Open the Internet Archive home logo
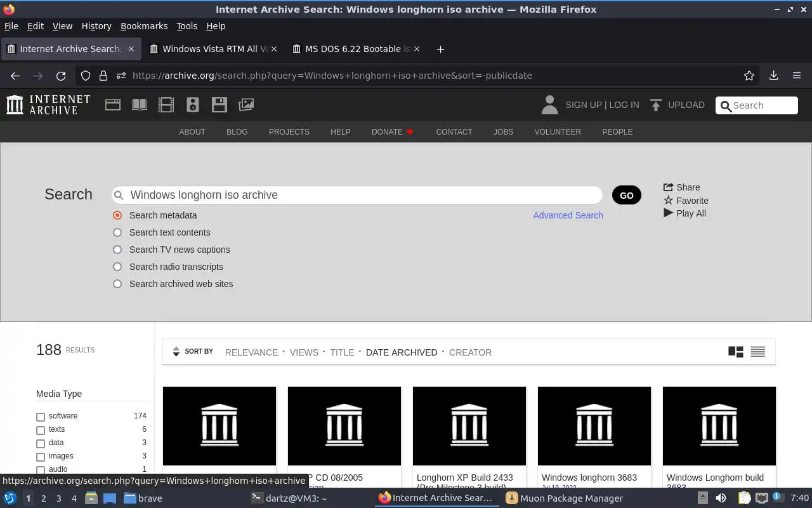This screenshot has width=812, height=508. coord(48,105)
